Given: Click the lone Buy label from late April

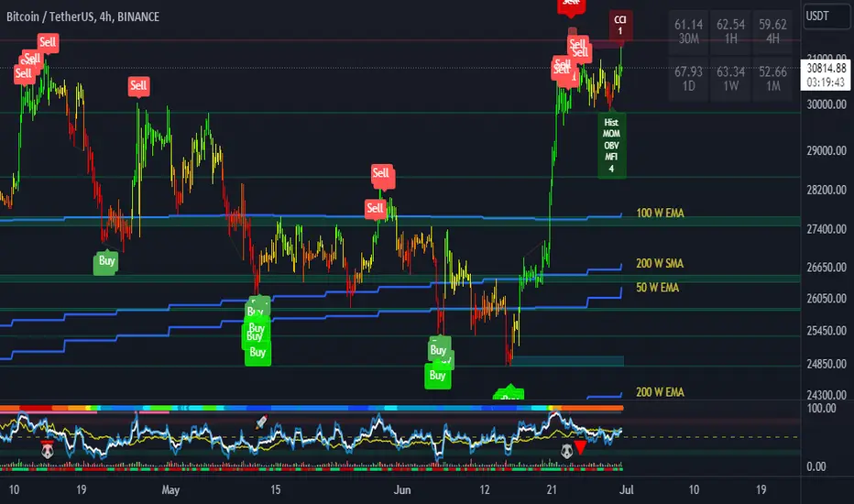Looking at the screenshot, I should [106, 261].
